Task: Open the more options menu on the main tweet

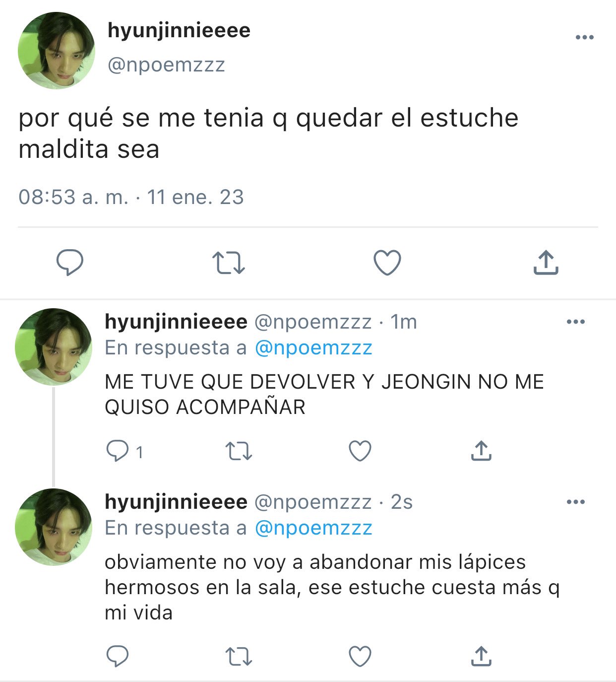Action: [x=584, y=37]
